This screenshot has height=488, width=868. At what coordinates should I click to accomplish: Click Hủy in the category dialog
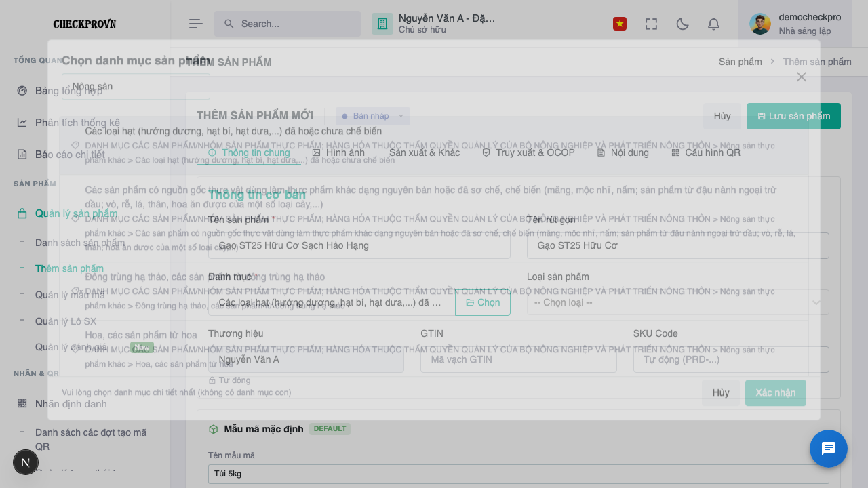coord(721,393)
